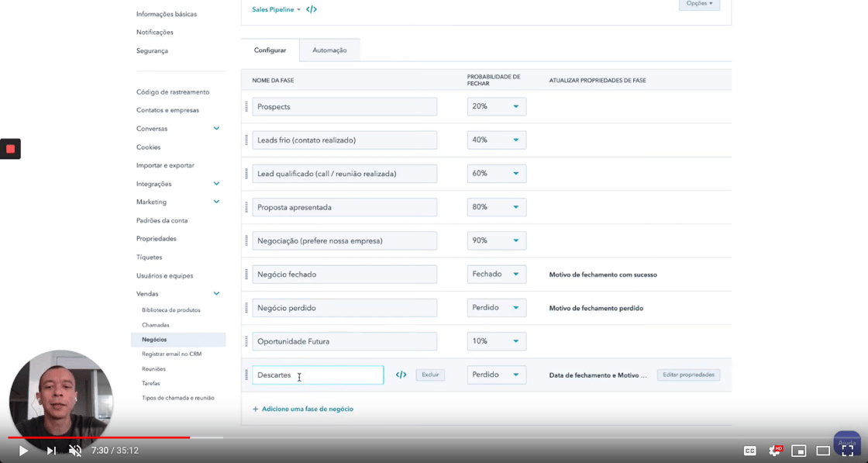Select Negócios under Vendas
This screenshot has width=868, height=463.
(178, 340)
